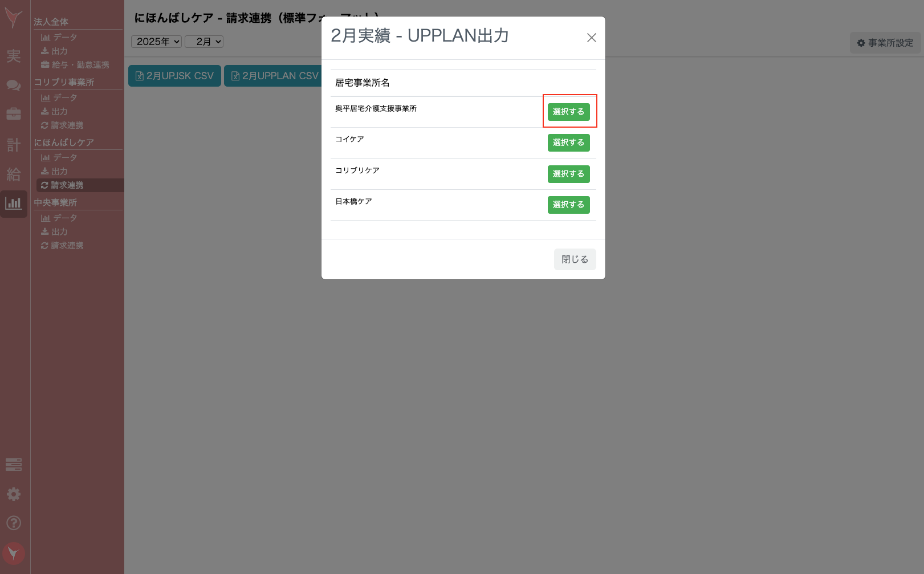Open the 2月 month dropdown
Image resolution: width=924 pixels, height=574 pixels.
(203, 41)
